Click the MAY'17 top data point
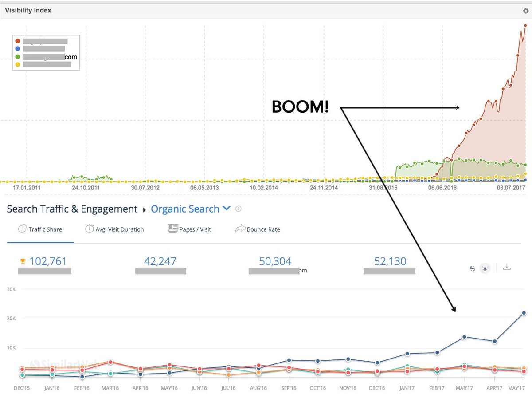The height and width of the screenshot is (398, 532). click(x=524, y=313)
